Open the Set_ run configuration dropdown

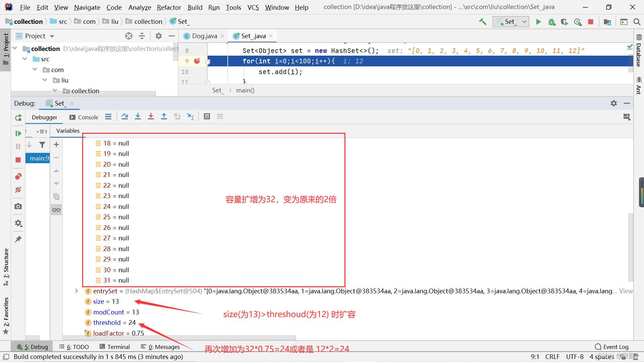511,22
